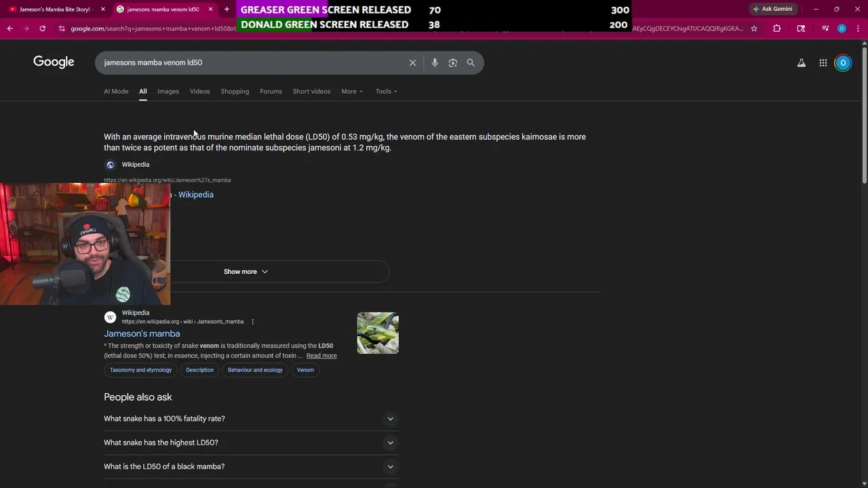Switch to AI Mode tab
Viewport: 868px width, 488px height.
116,91
